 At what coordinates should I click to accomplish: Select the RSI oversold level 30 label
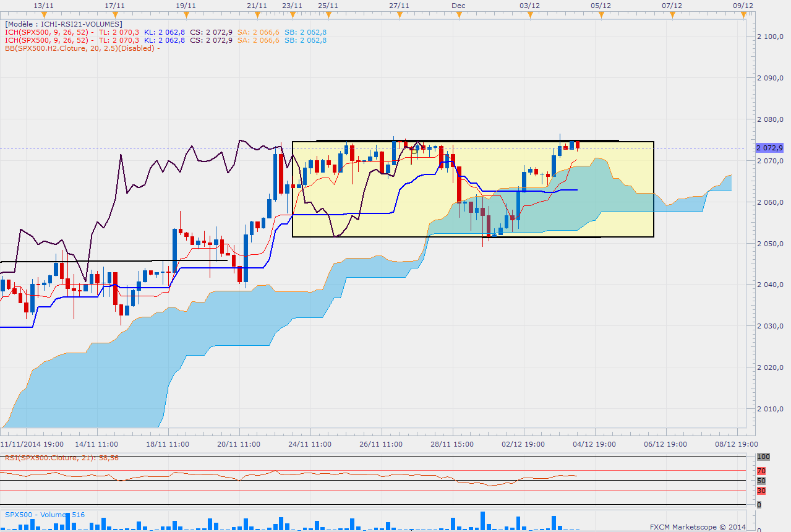point(761,491)
